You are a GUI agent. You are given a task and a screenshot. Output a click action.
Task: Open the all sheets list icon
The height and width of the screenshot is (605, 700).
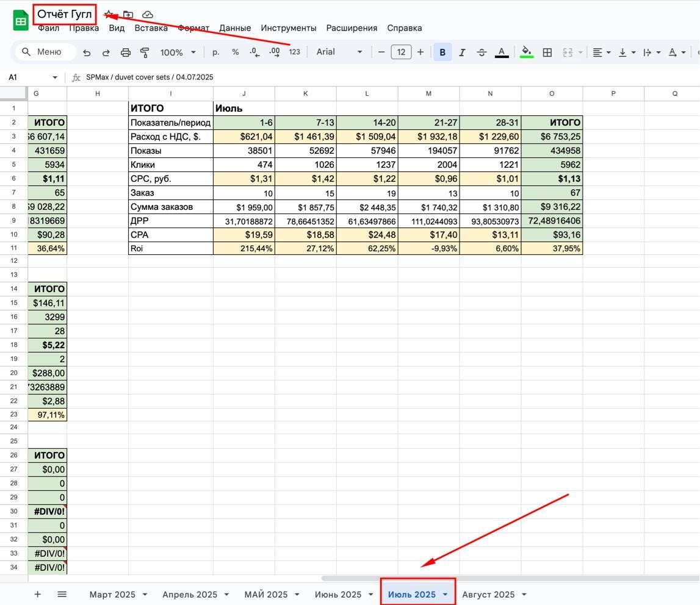pyautogui.click(x=62, y=594)
